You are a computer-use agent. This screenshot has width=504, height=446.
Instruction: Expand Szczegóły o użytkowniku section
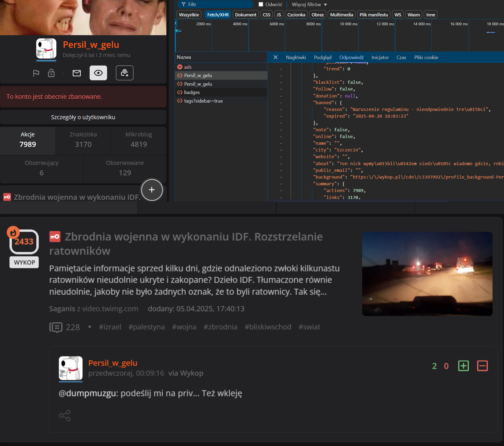83,117
